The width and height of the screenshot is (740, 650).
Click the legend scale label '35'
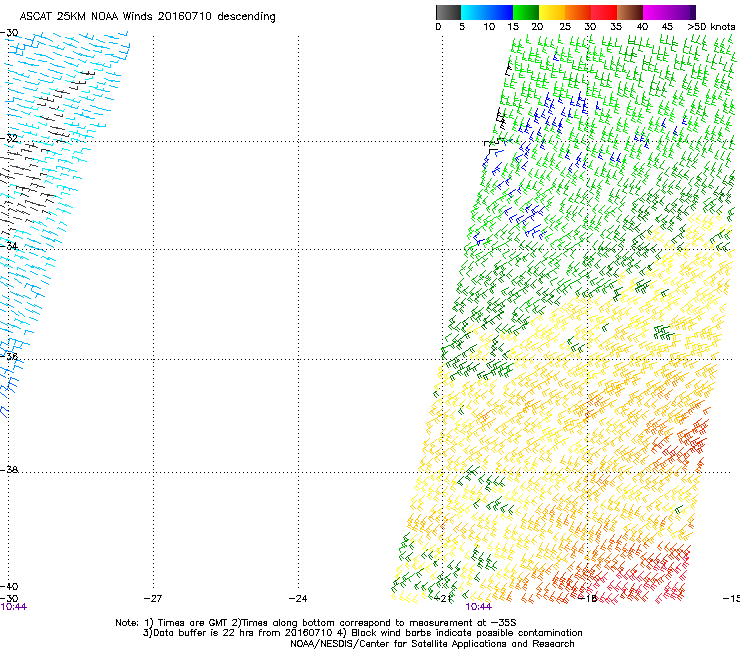[x=616, y=27]
